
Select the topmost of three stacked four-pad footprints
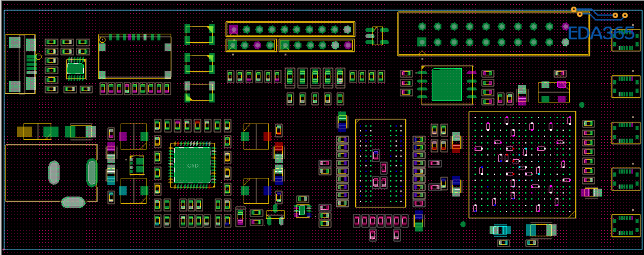(x=200, y=34)
